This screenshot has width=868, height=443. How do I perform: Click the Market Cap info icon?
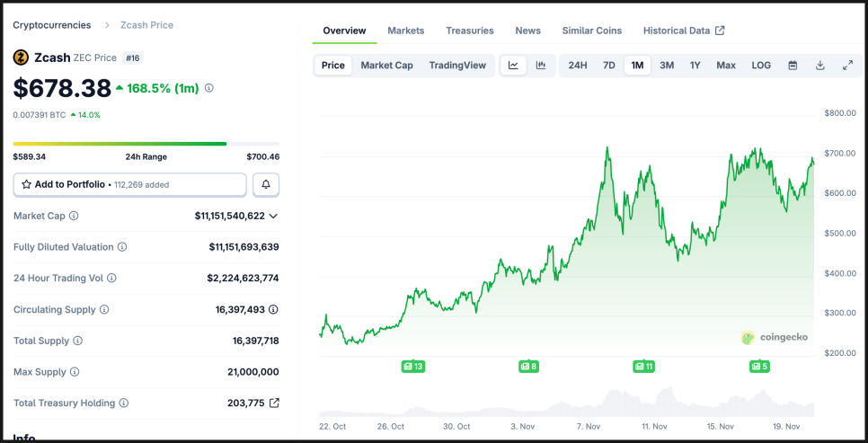click(74, 216)
